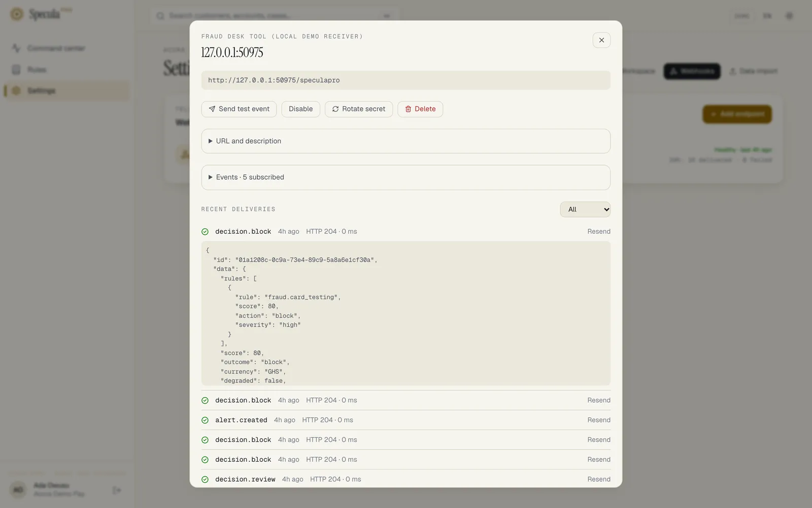Viewport: 812px width, 508px height.
Task: Click the Recent Deliveries heading
Action: tap(238, 209)
